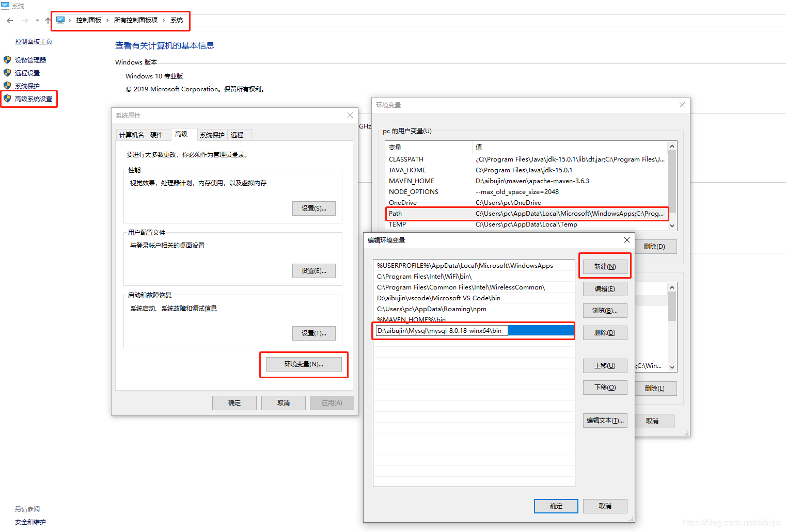Select JAVA_HOME user variable row
This screenshot has height=532, width=786.
(x=527, y=170)
